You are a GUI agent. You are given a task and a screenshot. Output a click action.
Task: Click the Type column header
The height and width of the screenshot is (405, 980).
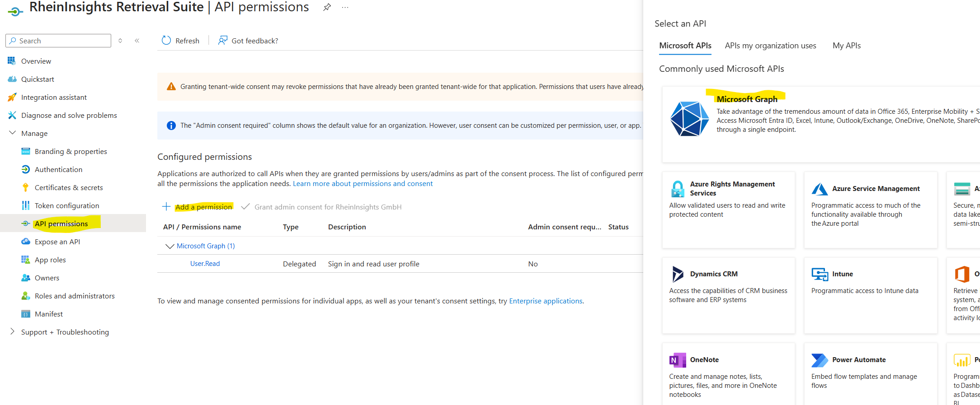291,227
